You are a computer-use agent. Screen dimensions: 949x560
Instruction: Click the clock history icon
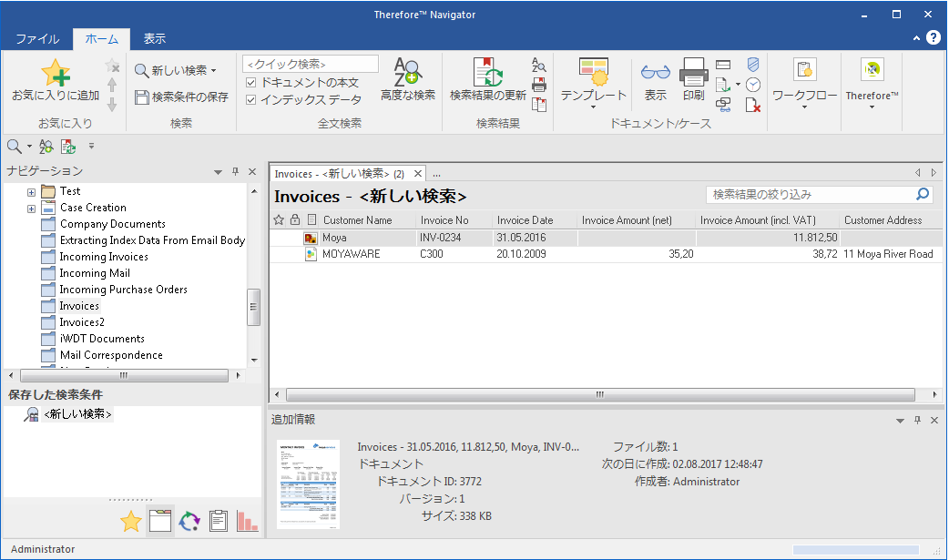coord(753,85)
